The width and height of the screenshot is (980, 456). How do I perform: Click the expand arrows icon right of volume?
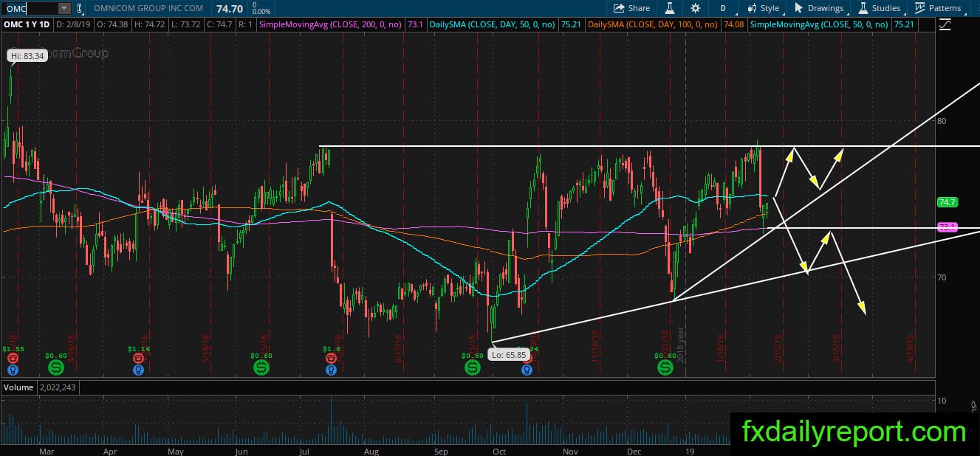(x=973, y=405)
